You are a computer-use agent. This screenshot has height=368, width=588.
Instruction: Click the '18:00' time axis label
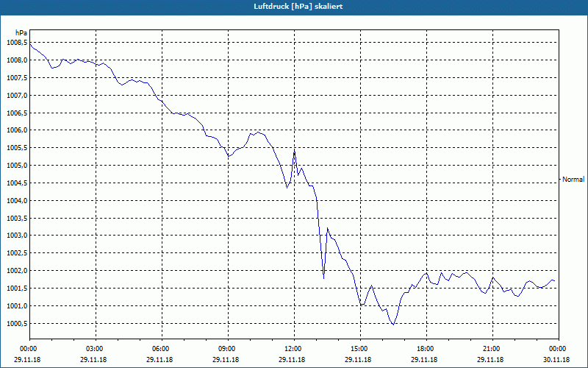(426, 349)
